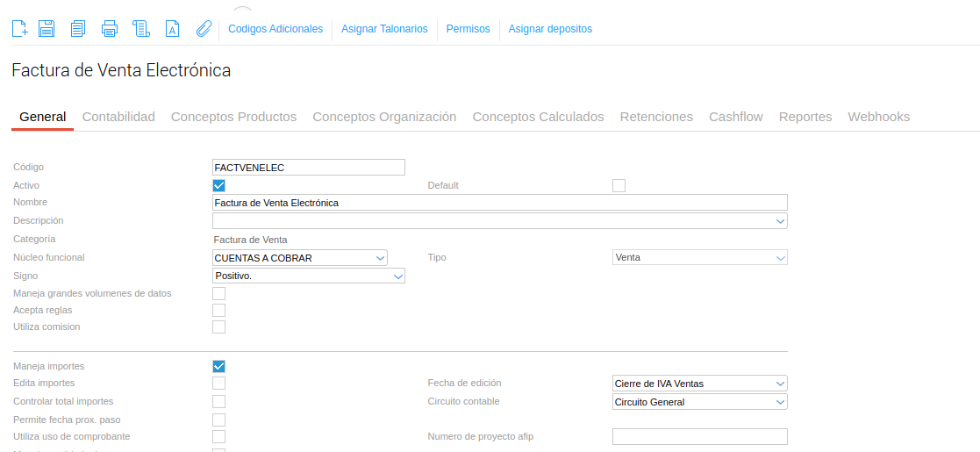The width and height of the screenshot is (980, 452).
Task: Uncheck the Activo checkbox
Action: coord(218,185)
